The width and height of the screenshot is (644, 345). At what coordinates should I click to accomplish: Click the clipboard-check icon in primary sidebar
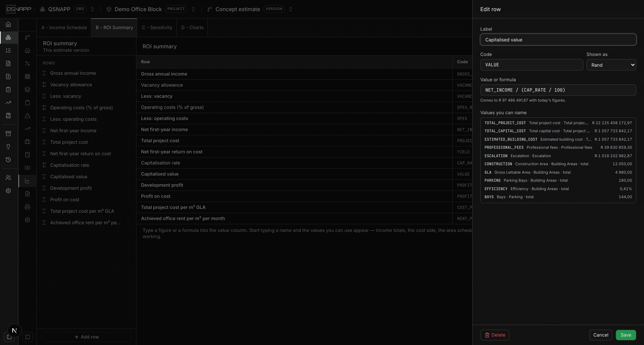pyautogui.click(x=8, y=90)
